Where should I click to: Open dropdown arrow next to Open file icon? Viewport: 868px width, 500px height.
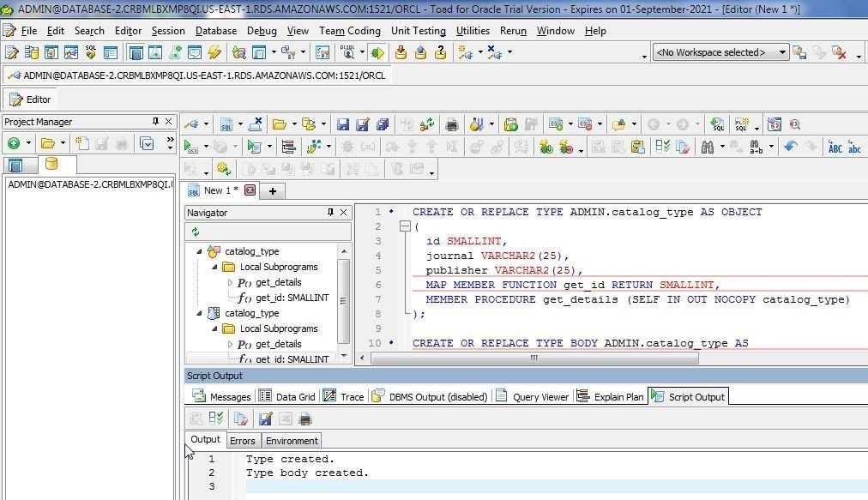(294, 124)
